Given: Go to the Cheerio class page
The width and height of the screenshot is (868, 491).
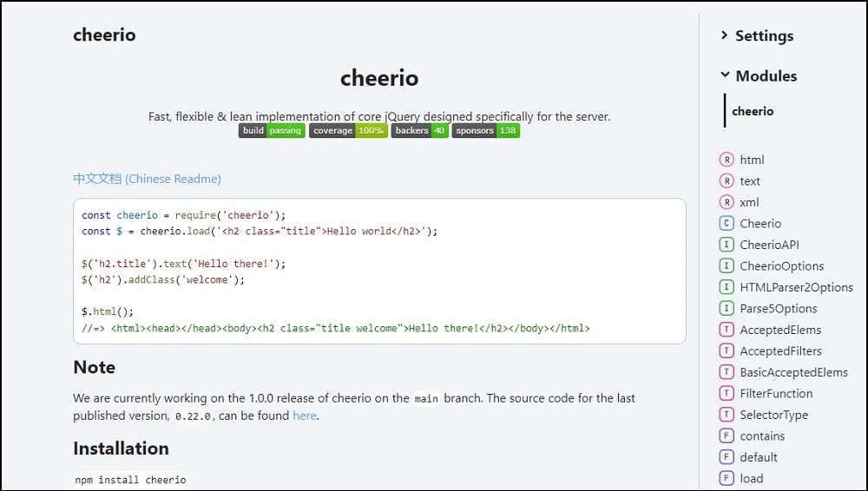Looking at the screenshot, I should (x=760, y=224).
